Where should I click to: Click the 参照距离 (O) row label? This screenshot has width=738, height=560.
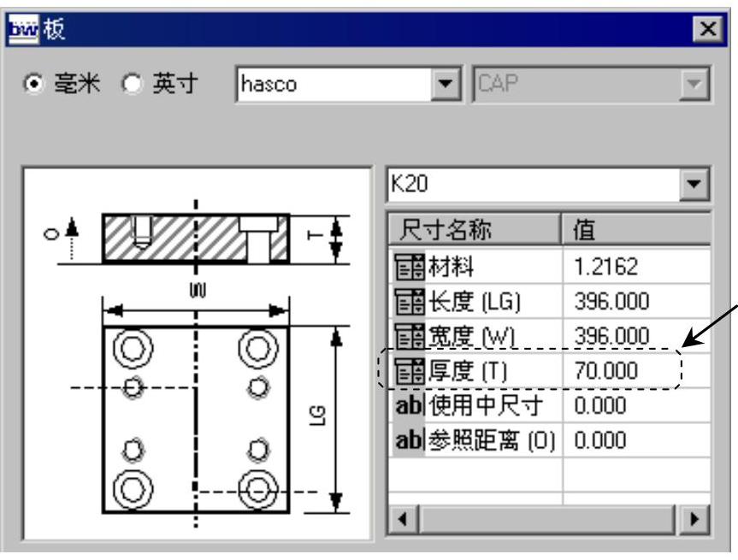pos(492,441)
